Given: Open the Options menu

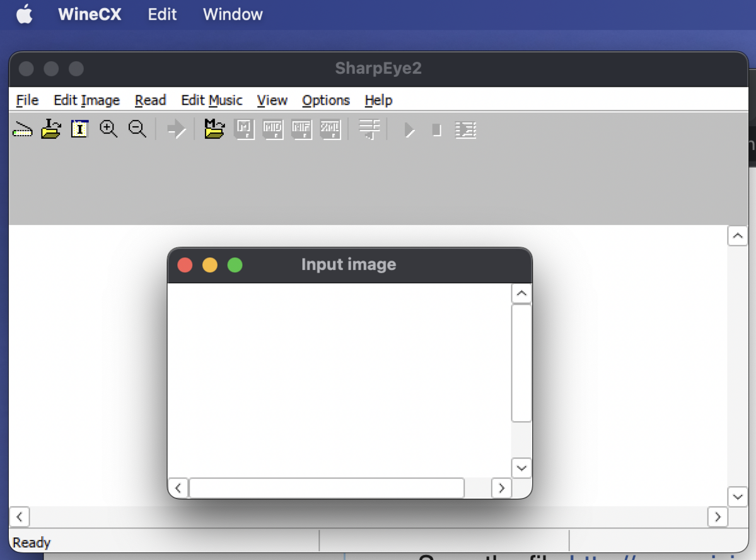Looking at the screenshot, I should click(325, 100).
